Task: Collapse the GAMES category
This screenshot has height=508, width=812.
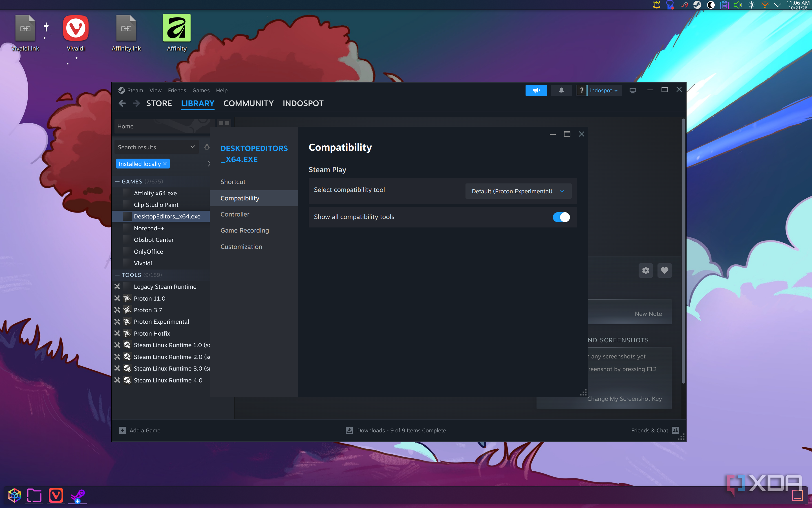Action: (117, 181)
